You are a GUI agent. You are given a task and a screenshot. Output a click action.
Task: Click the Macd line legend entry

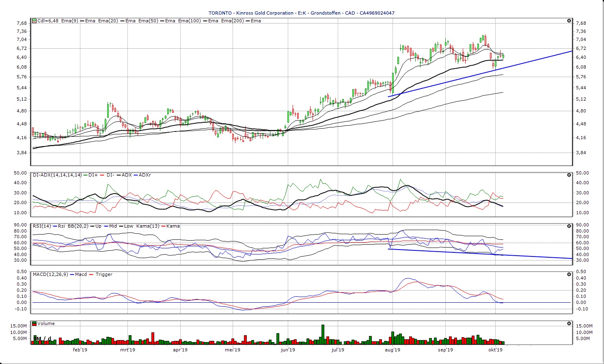[78, 274]
